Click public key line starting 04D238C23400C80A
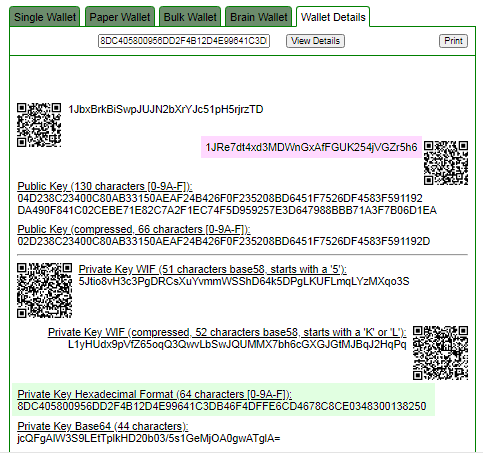The height and width of the screenshot is (453, 483). point(220,198)
